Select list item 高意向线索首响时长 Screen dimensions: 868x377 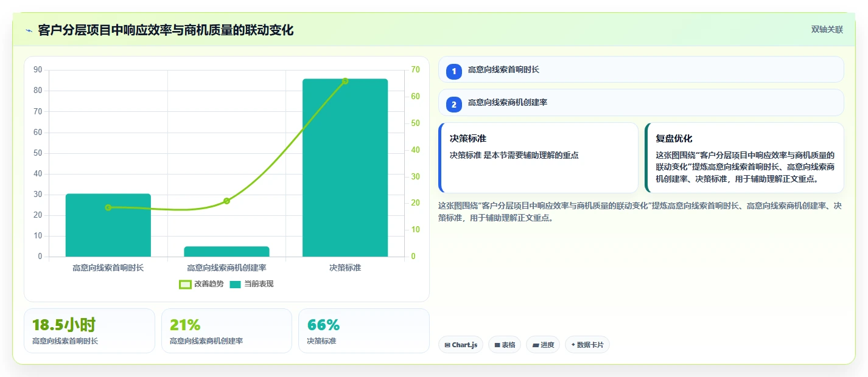pos(641,69)
